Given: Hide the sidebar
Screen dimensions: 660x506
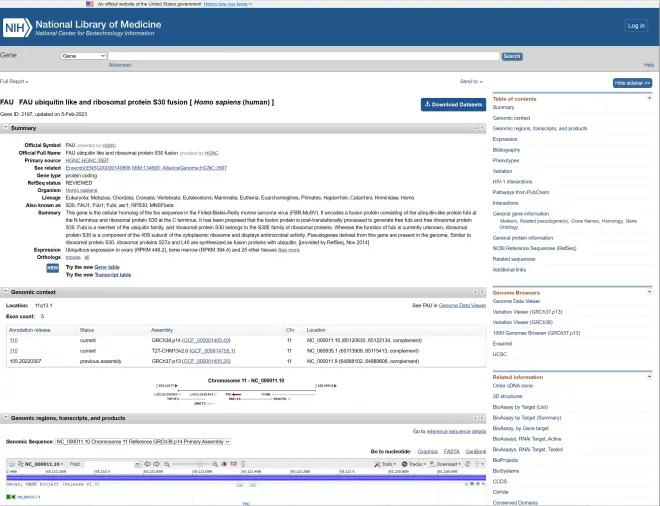Looking at the screenshot, I should click(x=633, y=82).
